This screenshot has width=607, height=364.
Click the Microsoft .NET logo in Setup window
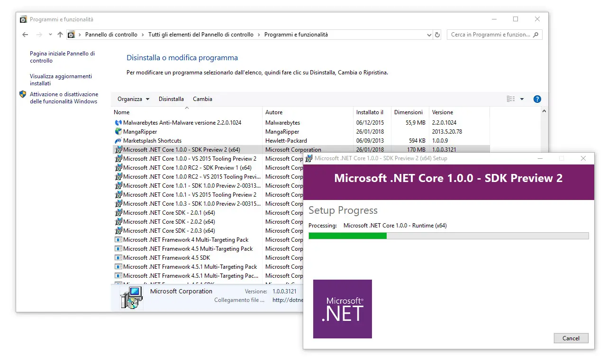click(x=343, y=309)
